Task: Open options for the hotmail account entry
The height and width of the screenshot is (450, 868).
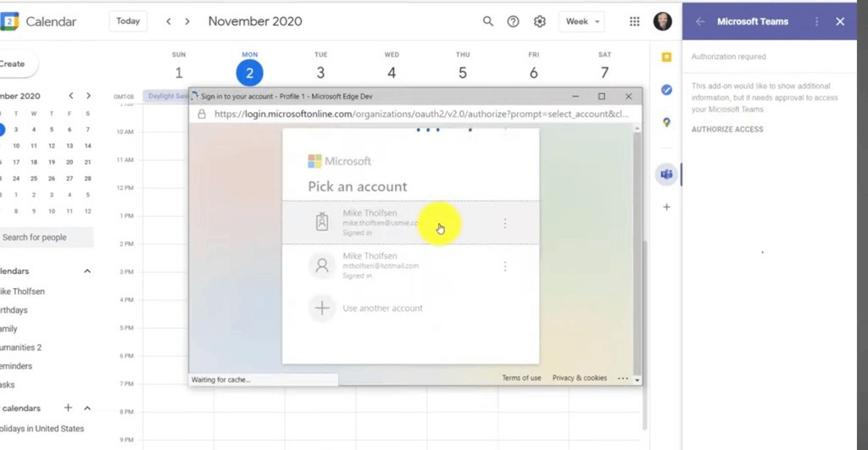Action: click(x=505, y=266)
